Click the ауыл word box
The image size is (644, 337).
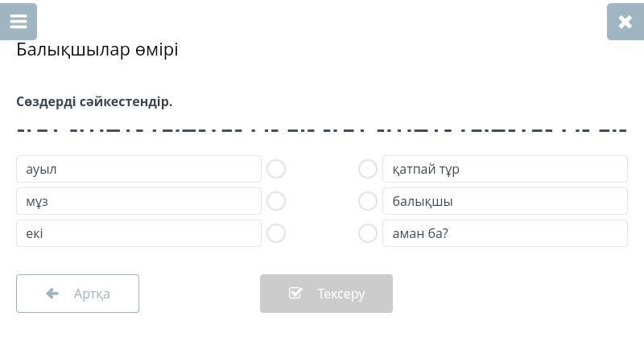coord(138,169)
